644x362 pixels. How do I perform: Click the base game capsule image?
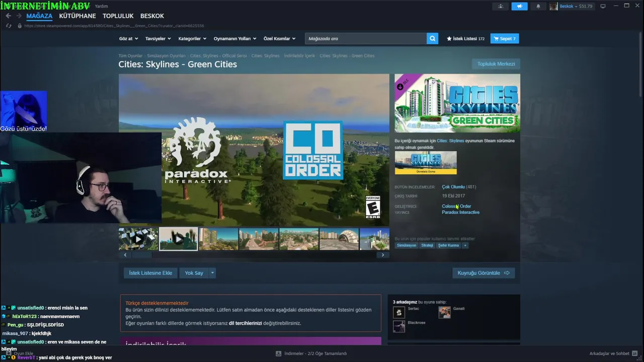(426, 163)
